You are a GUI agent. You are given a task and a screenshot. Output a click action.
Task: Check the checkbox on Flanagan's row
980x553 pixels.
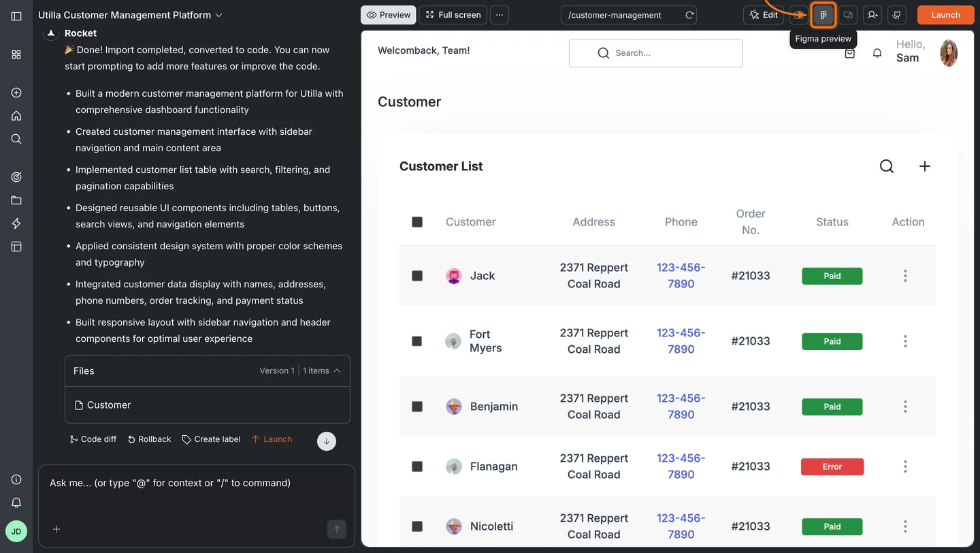coord(417,466)
